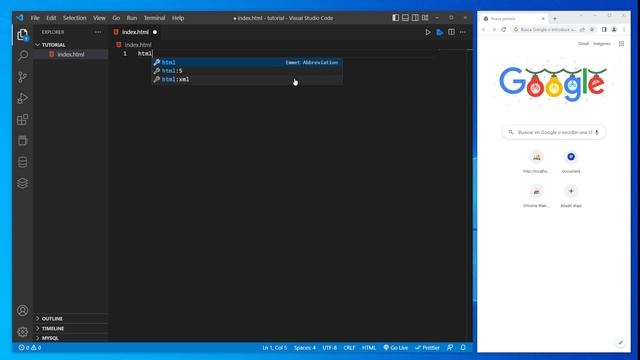
Task: Open the Run menu
Action: pos(132,18)
